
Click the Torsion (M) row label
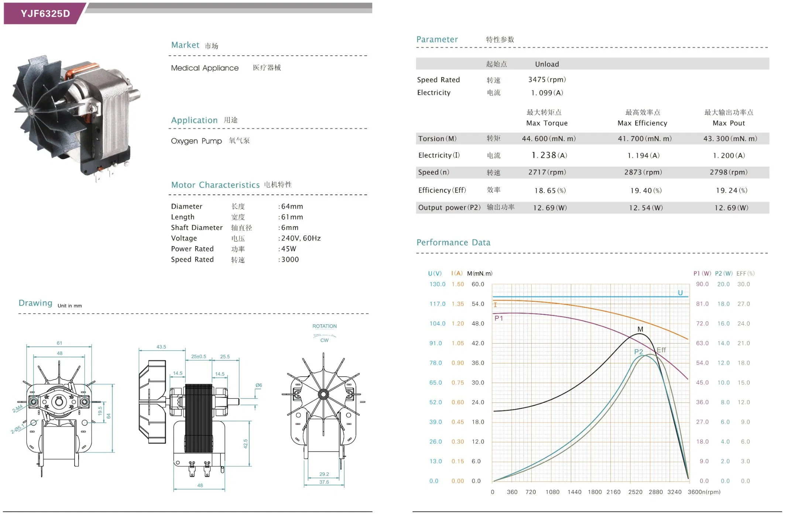coord(437,139)
